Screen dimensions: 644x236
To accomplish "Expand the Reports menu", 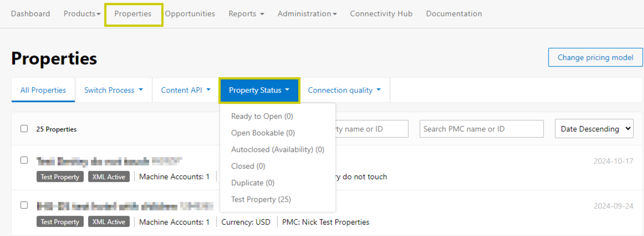I will [x=246, y=14].
